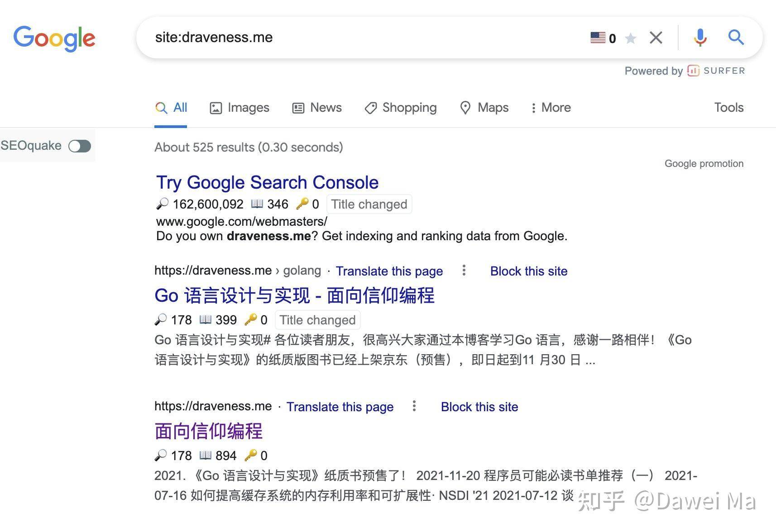Viewport: 776px width, 532px height.
Task: Open the Maps tab
Action: [x=484, y=108]
